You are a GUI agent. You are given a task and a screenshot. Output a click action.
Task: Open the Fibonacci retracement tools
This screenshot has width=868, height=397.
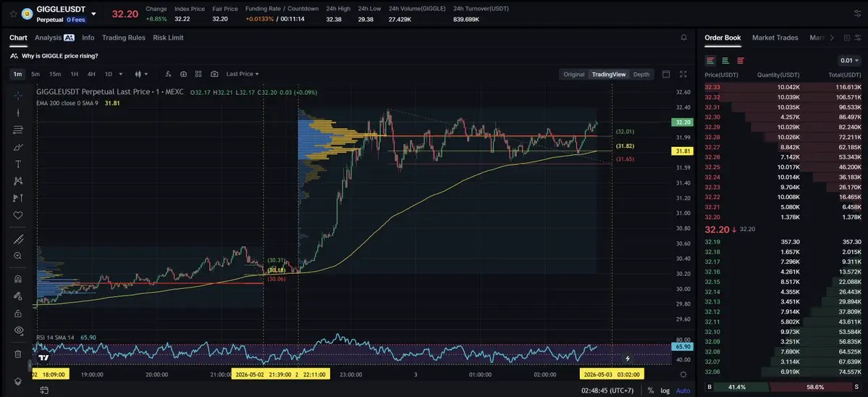(x=17, y=130)
